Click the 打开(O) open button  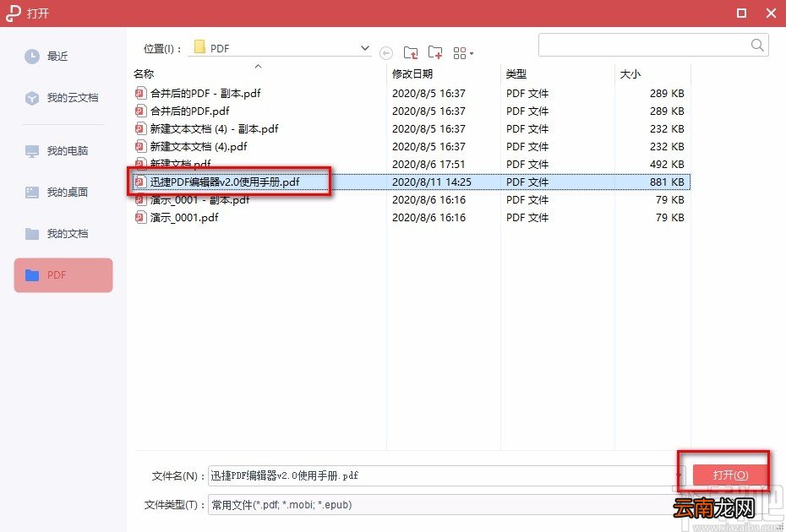pos(730,475)
